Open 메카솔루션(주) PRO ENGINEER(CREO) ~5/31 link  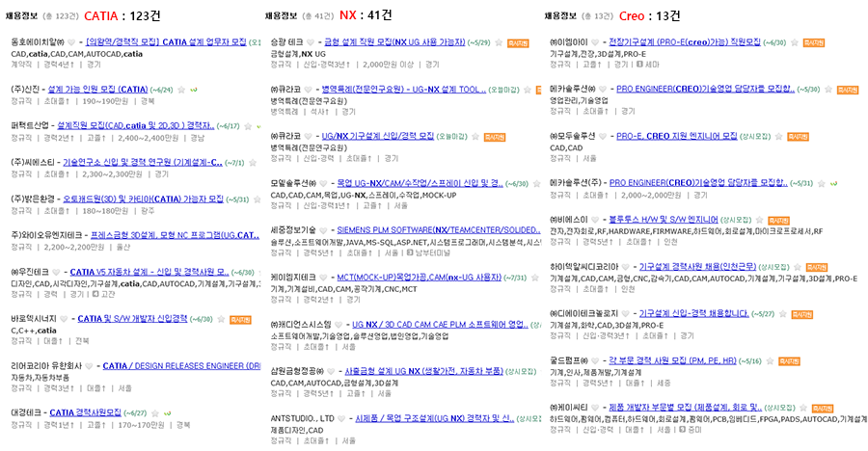click(698, 182)
